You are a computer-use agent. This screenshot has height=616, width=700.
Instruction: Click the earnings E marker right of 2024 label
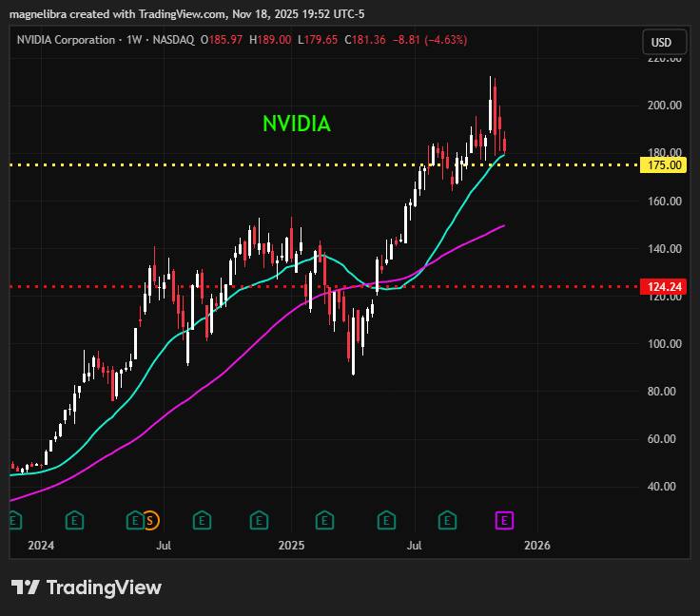click(74, 520)
